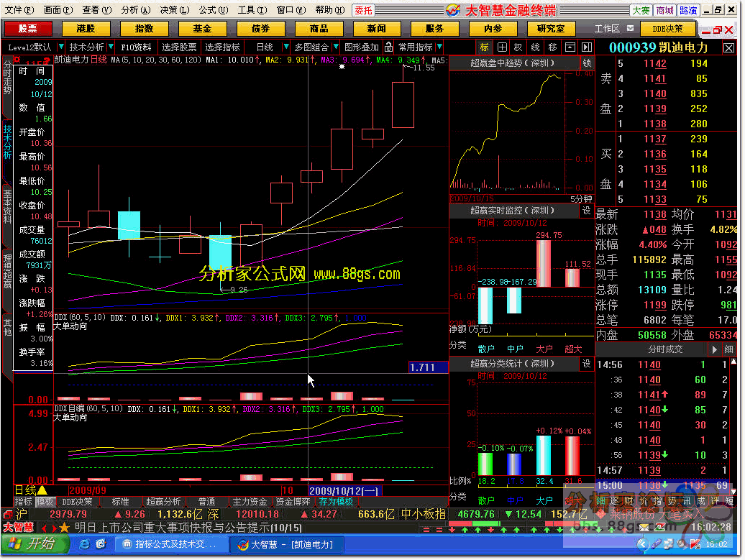Open the 日线 period dropdown arrow
This screenshot has width=745, height=560.
coord(285,47)
